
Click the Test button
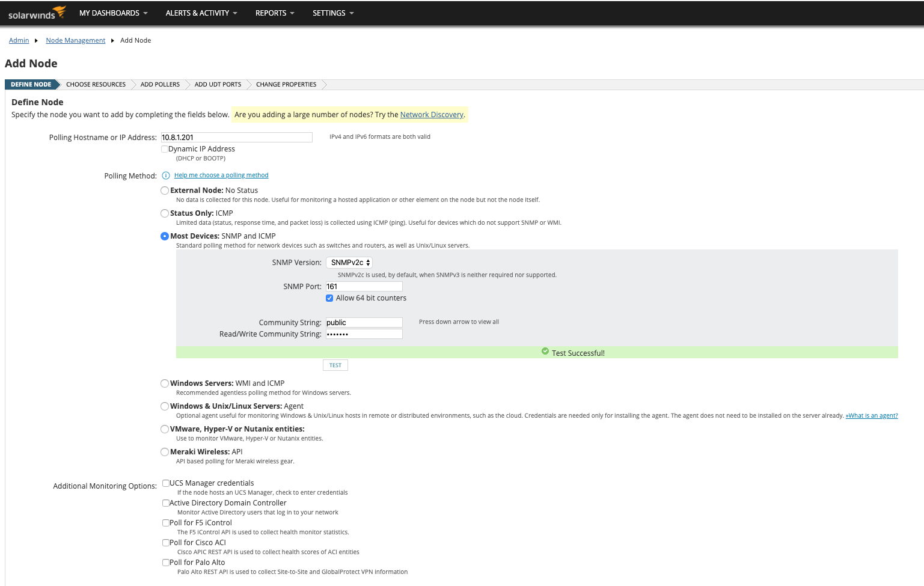[335, 365]
